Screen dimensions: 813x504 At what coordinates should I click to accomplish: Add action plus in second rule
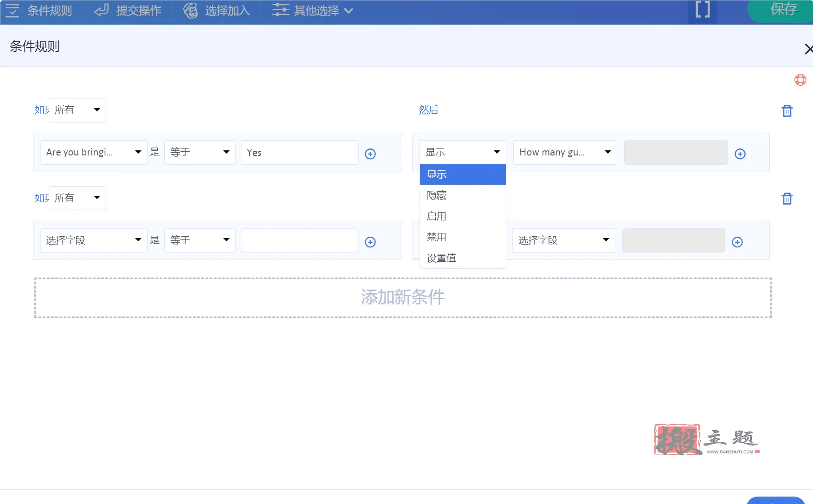(737, 242)
